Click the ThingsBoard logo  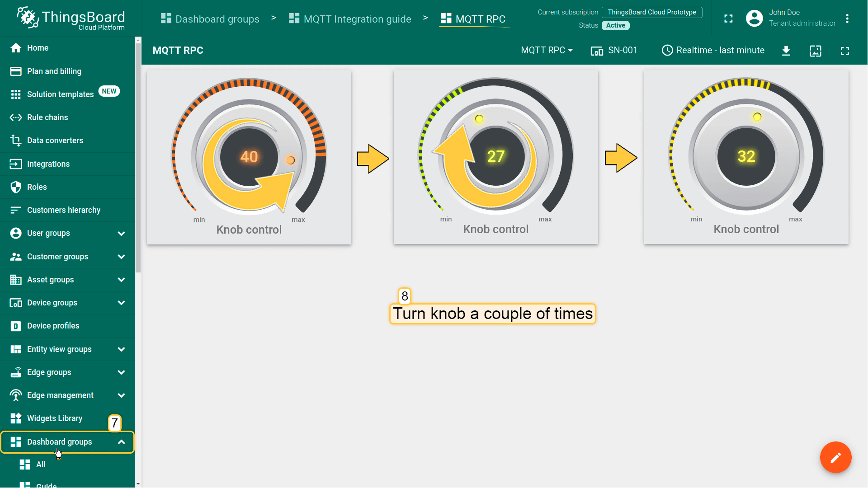[71, 18]
